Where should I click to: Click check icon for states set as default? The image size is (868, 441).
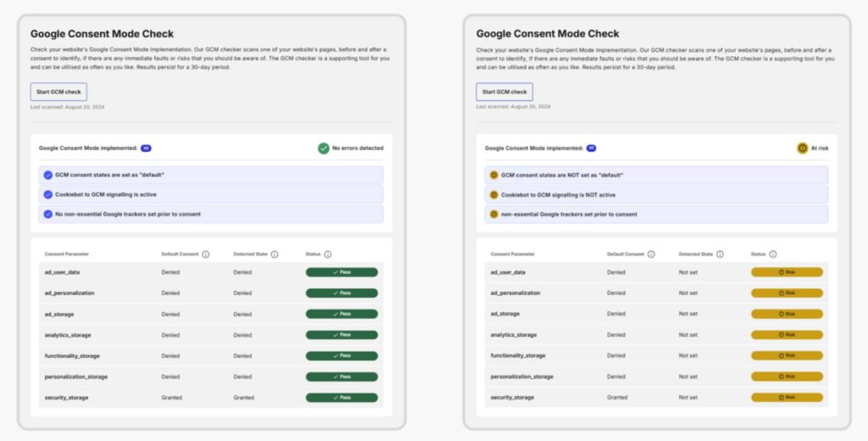48,175
